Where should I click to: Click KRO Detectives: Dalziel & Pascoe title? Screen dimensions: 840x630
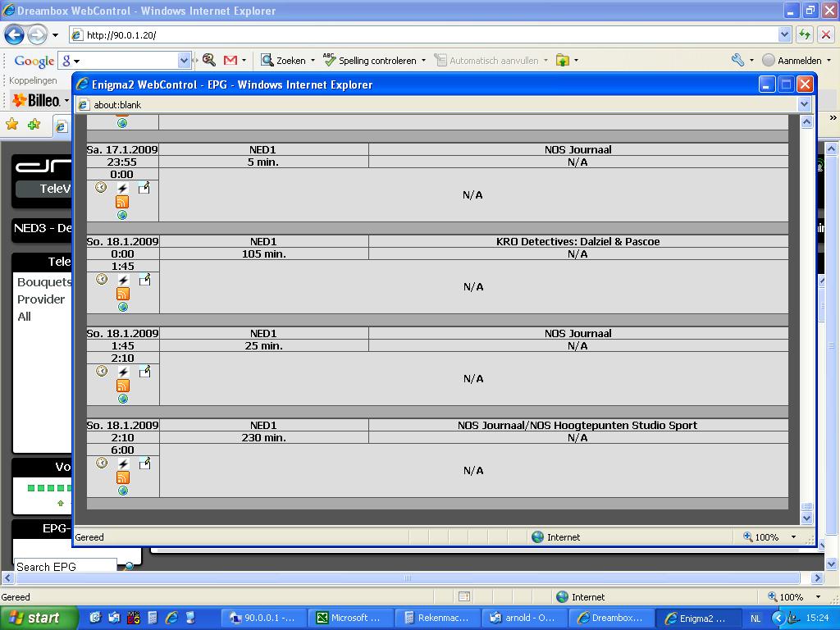pos(578,242)
